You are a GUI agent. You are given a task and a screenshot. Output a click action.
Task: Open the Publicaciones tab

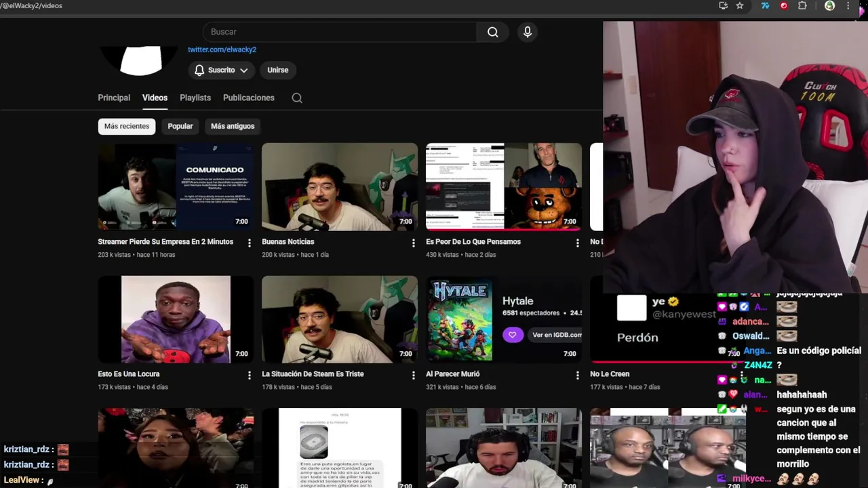pos(249,98)
